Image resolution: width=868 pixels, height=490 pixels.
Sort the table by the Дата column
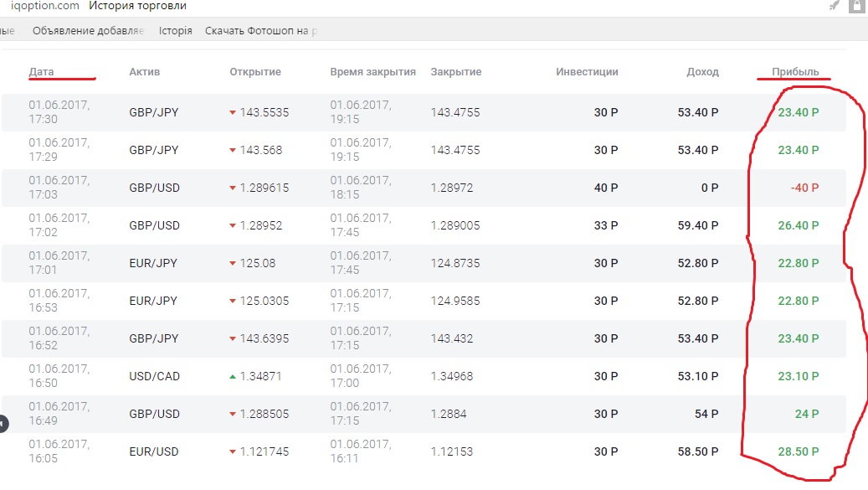click(42, 71)
